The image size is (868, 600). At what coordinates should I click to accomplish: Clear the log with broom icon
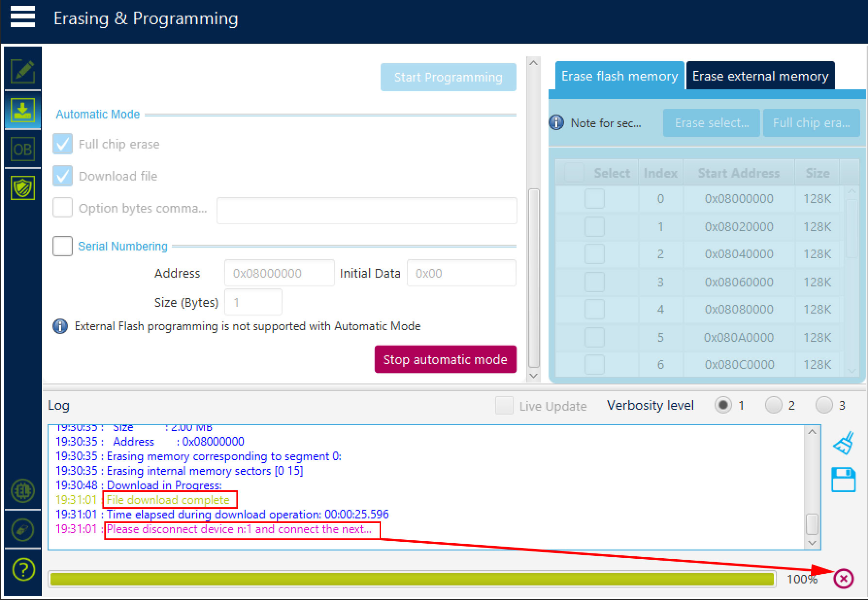843,443
